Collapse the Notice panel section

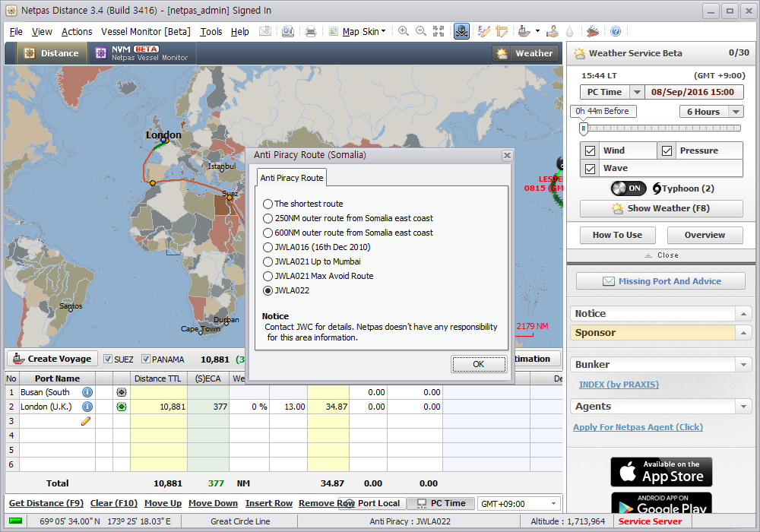[743, 314]
